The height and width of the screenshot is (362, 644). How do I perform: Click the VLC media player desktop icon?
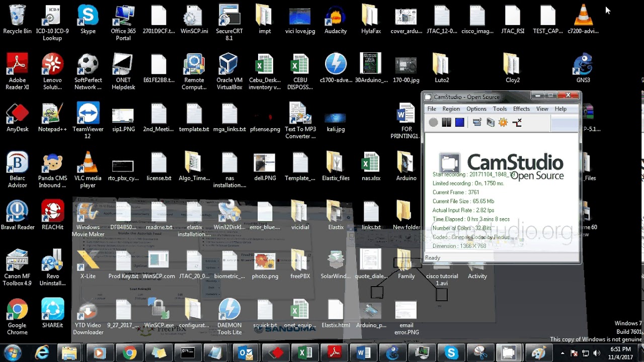pyautogui.click(x=88, y=169)
